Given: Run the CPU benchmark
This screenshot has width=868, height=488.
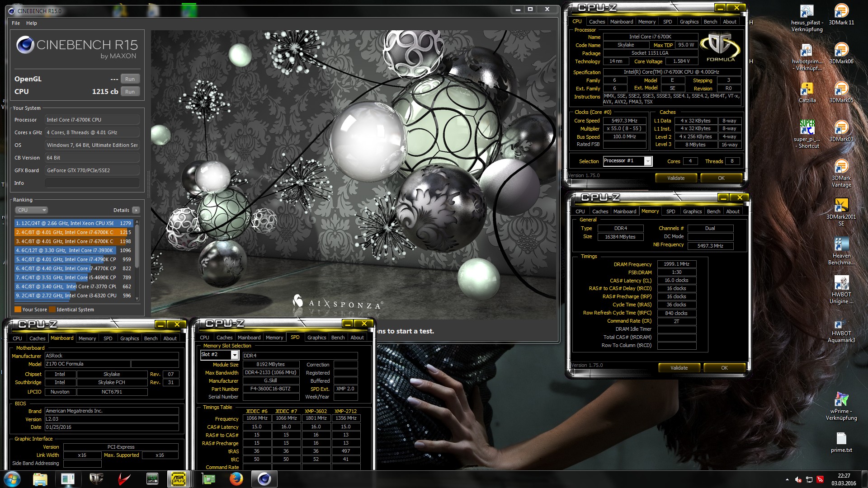Looking at the screenshot, I should coord(130,92).
